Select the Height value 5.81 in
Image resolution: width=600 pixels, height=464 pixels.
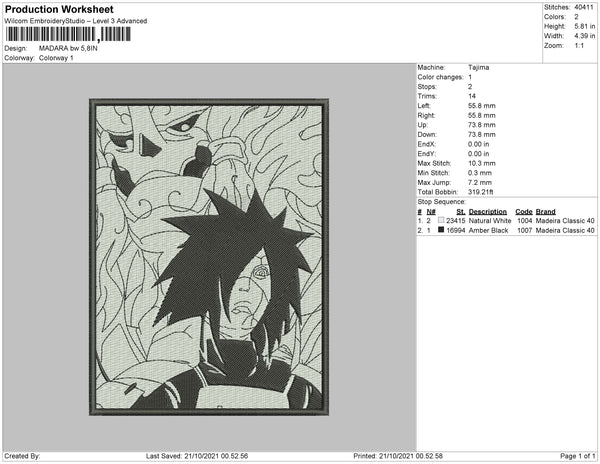pos(585,26)
